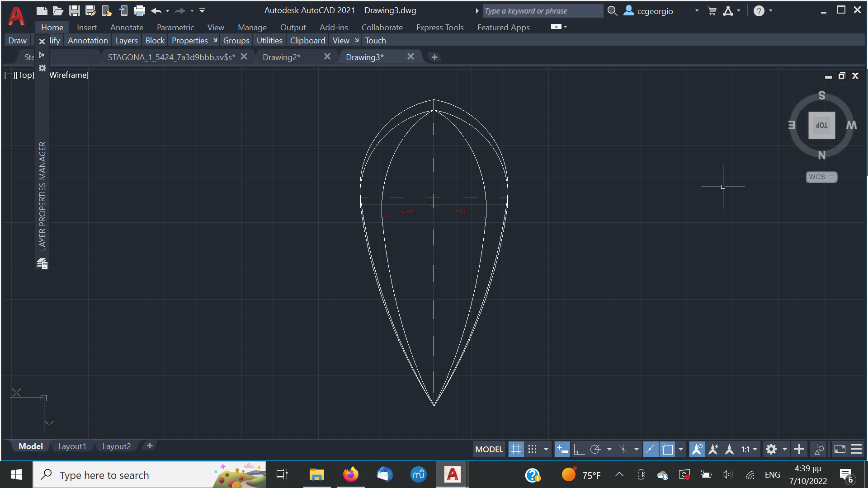Add a new layout with plus button

point(150,446)
